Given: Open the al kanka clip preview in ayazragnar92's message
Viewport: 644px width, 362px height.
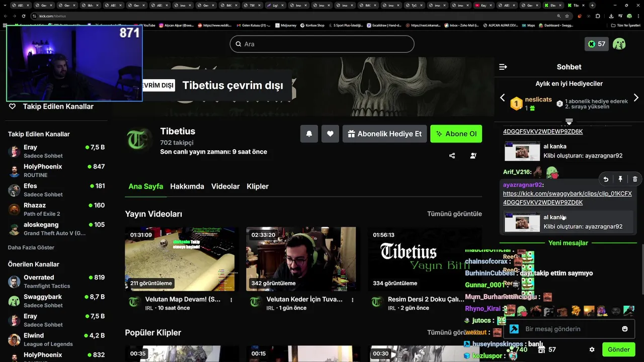Looking at the screenshot, I should point(568,222).
